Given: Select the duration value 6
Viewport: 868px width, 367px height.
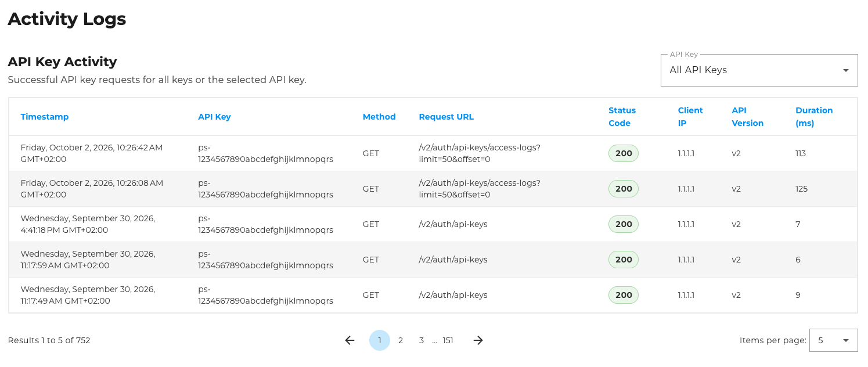Looking at the screenshot, I should pyautogui.click(x=798, y=260).
